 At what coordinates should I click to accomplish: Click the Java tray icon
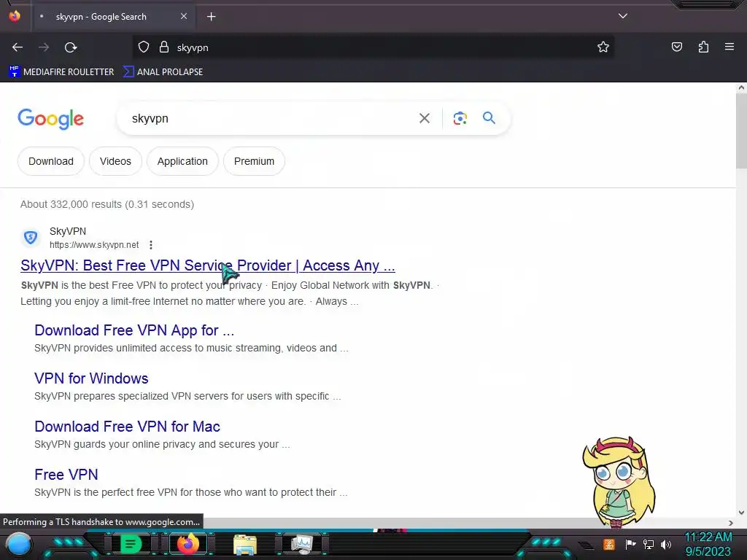click(x=609, y=544)
